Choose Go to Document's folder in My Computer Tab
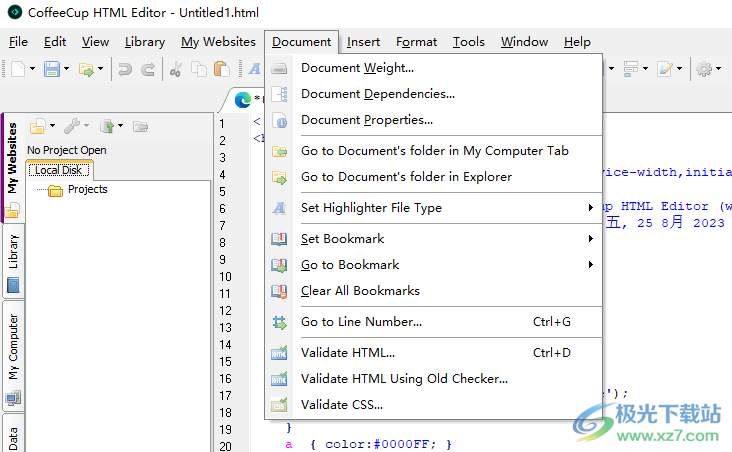 [x=433, y=151]
